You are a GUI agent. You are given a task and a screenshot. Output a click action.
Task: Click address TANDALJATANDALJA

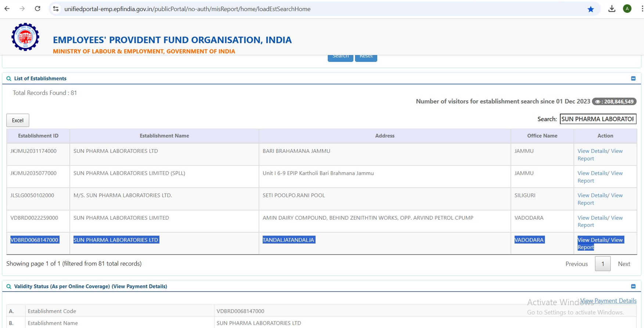point(289,240)
